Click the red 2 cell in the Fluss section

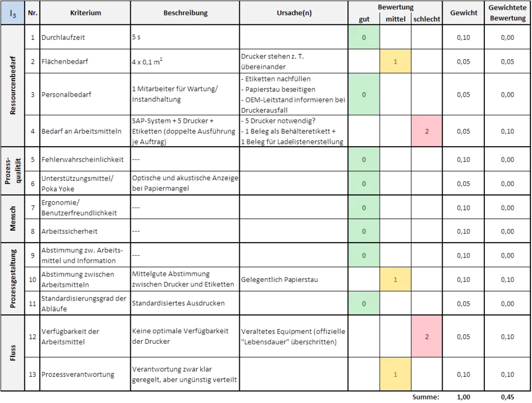pos(426,336)
